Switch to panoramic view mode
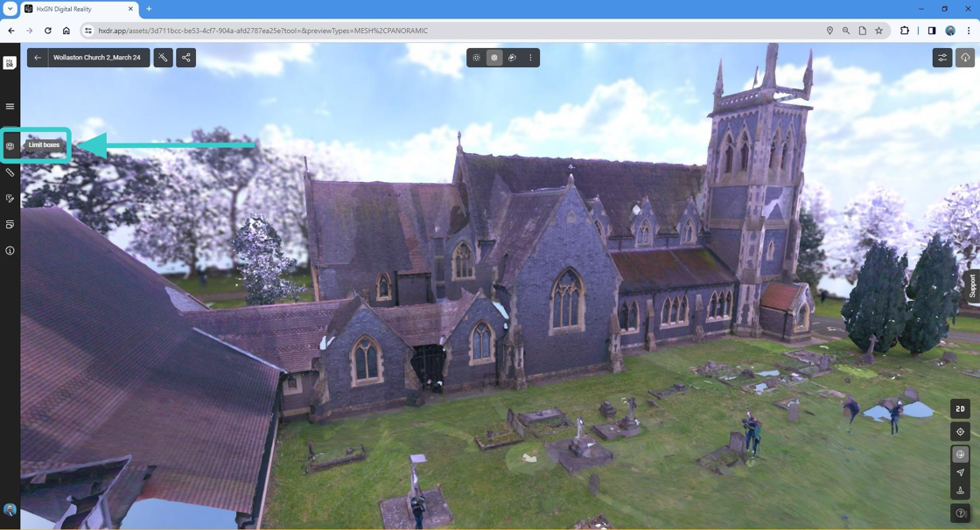Image resolution: width=980 pixels, height=530 pixels. [x=512, y=58]
